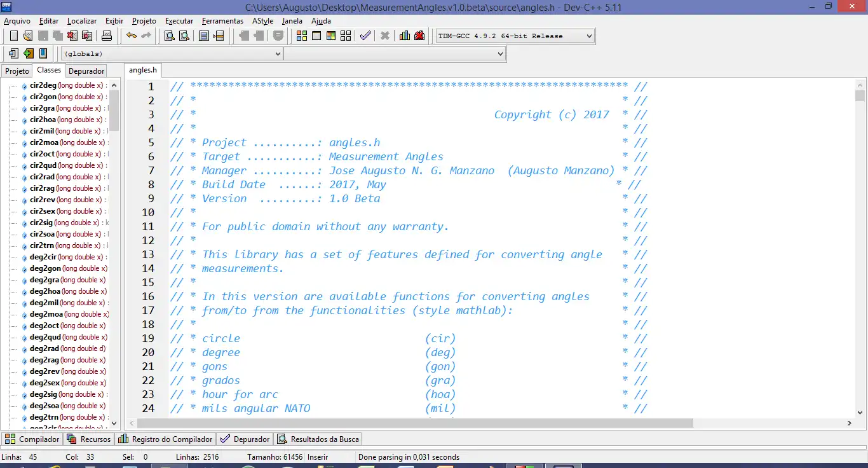The height and width of the screenshot is (468, 868).
Task: Open the Exibir menu
Action: click(114, 21)
